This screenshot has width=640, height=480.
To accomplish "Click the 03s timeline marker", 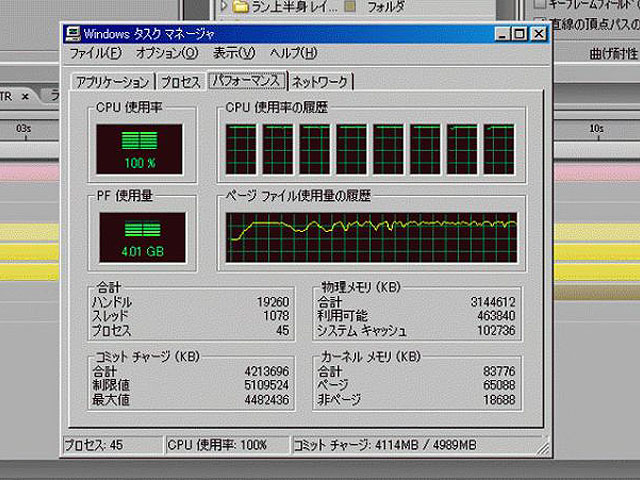I will click(x=24, y=129).
